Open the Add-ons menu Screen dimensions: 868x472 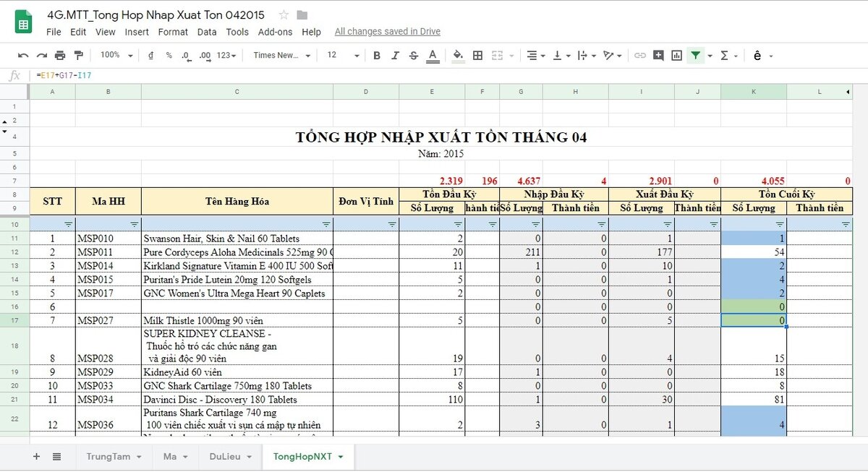(276, 32)
